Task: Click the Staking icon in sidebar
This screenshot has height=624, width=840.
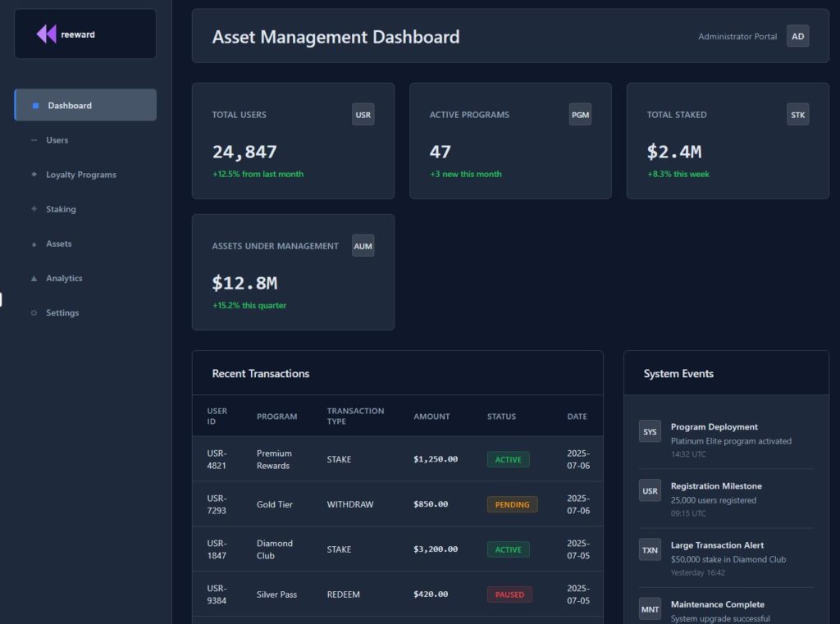Action: pos(34,209)
